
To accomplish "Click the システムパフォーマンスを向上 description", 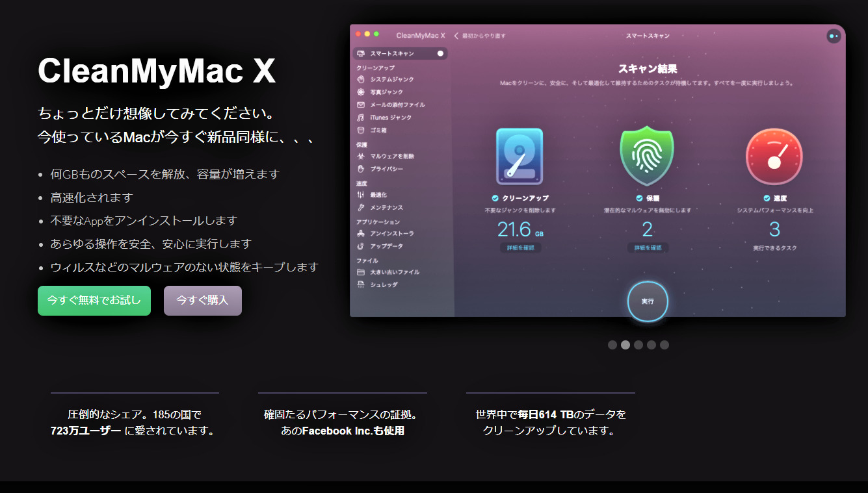I will (x=775, y=210).
